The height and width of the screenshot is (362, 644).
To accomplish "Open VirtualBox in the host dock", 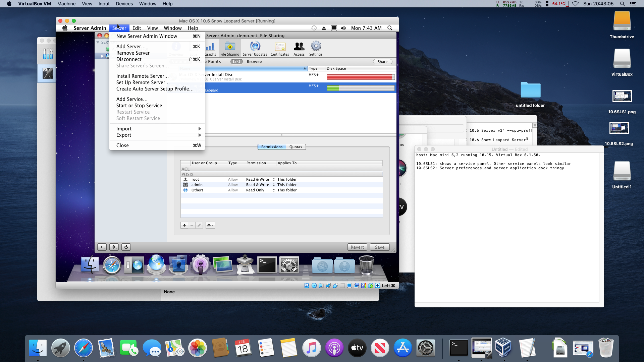I will pos(503,348).
